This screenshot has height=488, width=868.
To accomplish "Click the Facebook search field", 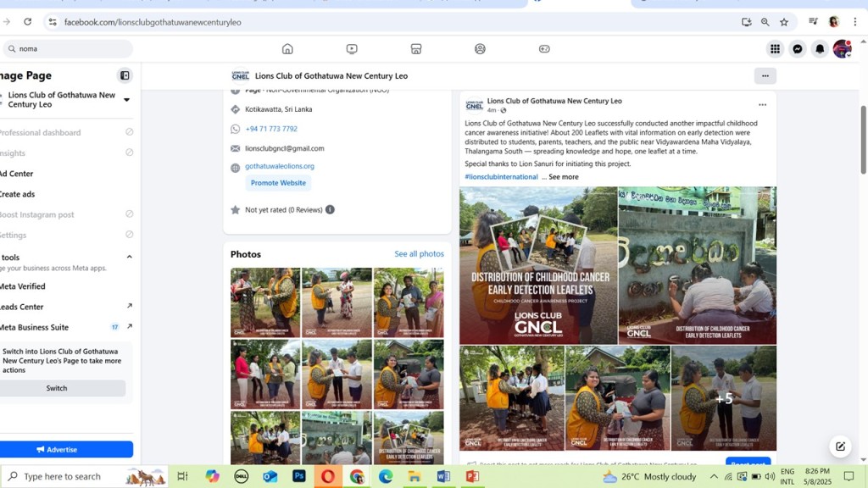I will point(68,48).
